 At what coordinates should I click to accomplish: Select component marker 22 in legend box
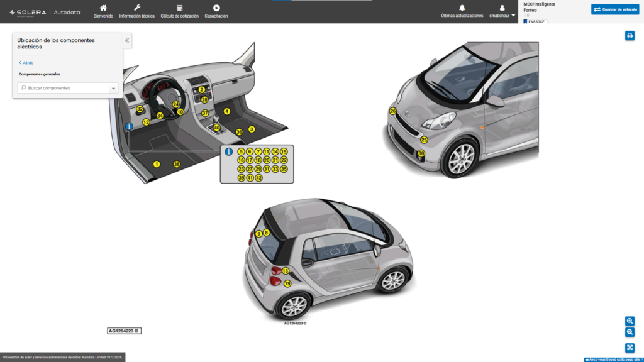[x=284, y=160]
